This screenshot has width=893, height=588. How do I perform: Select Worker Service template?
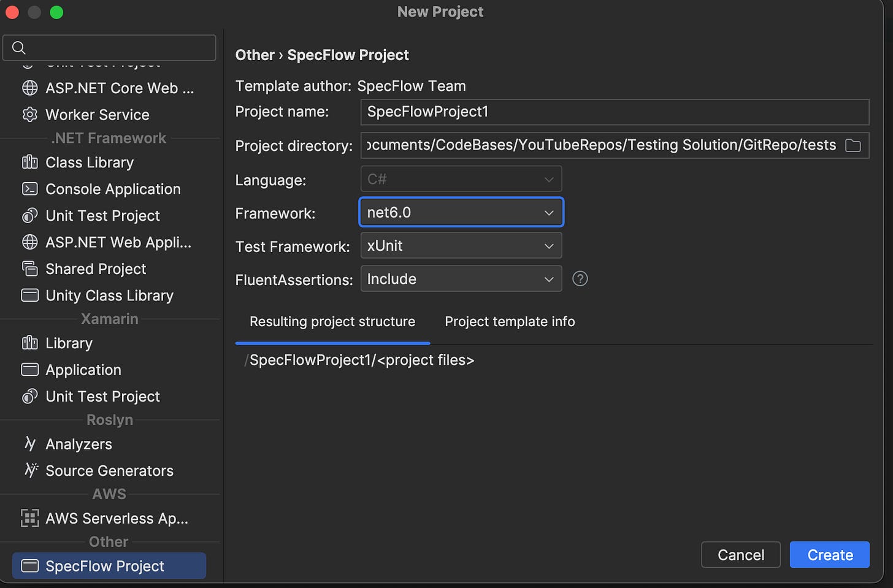pos(109,115)
